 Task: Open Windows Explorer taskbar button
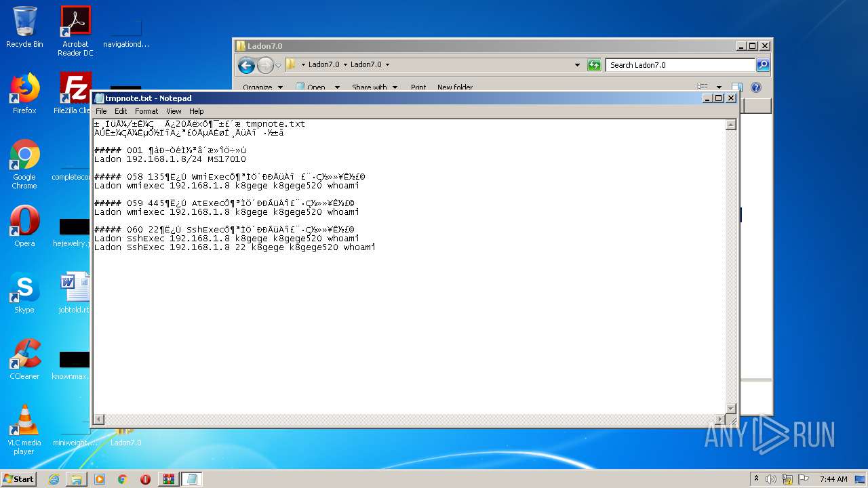point(77,479)
